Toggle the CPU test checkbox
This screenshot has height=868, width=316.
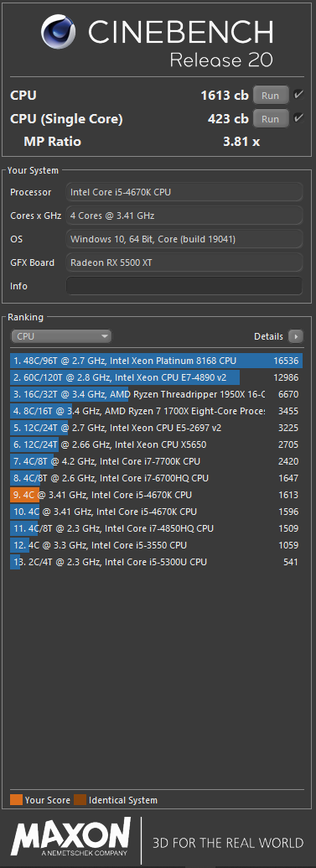coord(298,95)
